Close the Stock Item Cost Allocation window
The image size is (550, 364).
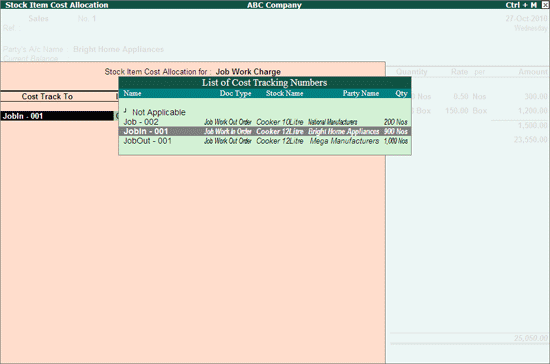pyautogui.click(x=545, y=5)
